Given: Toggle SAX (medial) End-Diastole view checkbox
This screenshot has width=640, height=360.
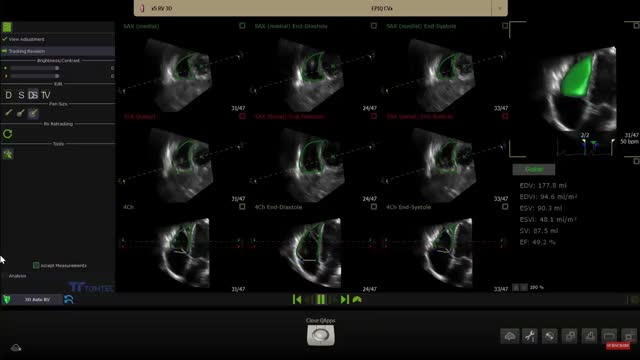Looking at the screenshot, I should [373, 26].
